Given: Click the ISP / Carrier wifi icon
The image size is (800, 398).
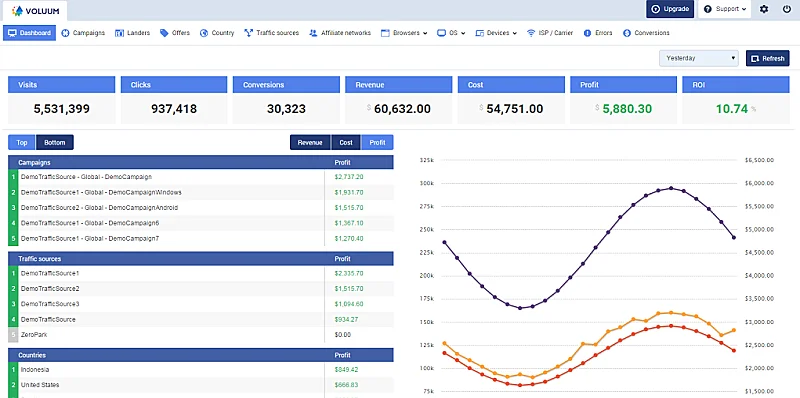Looking at the screenshot, I should point(531,33).
